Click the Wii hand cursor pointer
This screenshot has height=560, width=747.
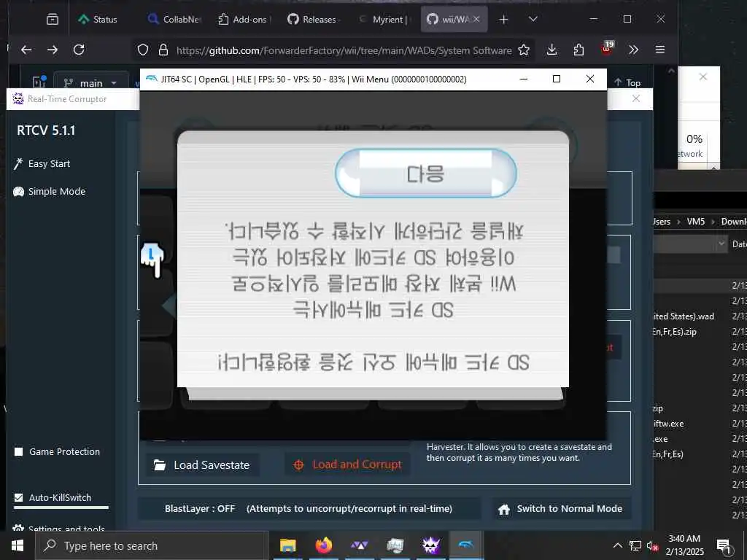152,260
